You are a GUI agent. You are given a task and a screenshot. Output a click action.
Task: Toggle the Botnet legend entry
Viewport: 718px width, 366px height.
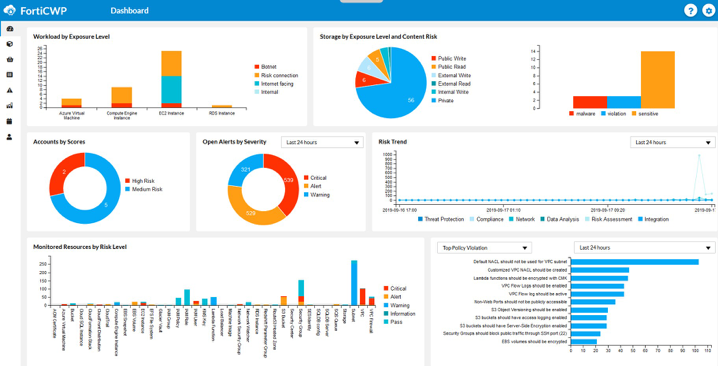point(266,67)
